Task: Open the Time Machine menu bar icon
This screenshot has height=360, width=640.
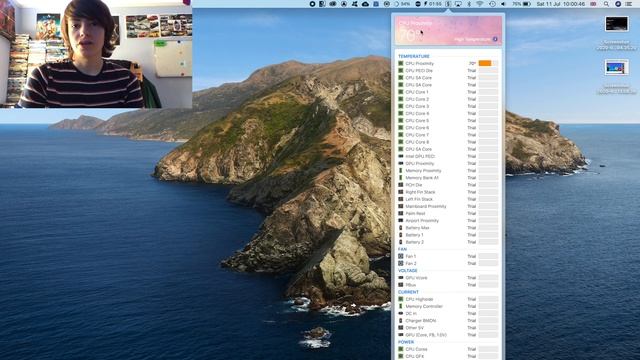Action: click(492, 4)
